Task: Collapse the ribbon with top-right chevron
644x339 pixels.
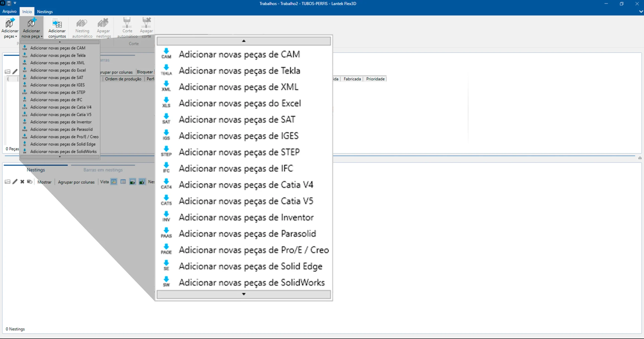Action: [x=641, y=12]
